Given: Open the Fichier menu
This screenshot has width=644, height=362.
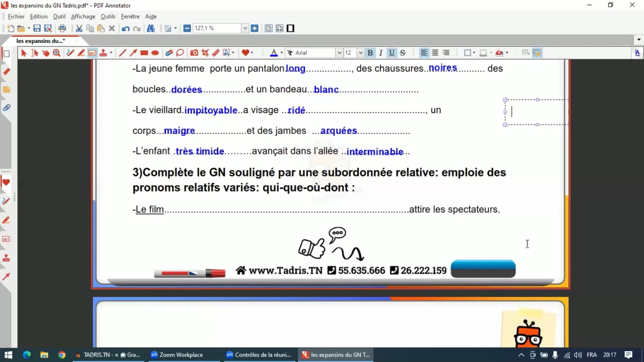Looking at the screenshot, I should click(16, 16).
